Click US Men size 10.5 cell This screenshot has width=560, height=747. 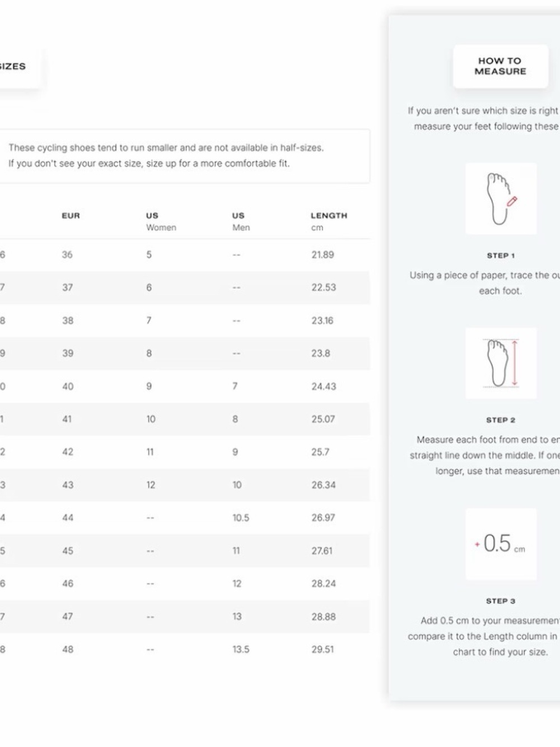click(x=241, y=518)
